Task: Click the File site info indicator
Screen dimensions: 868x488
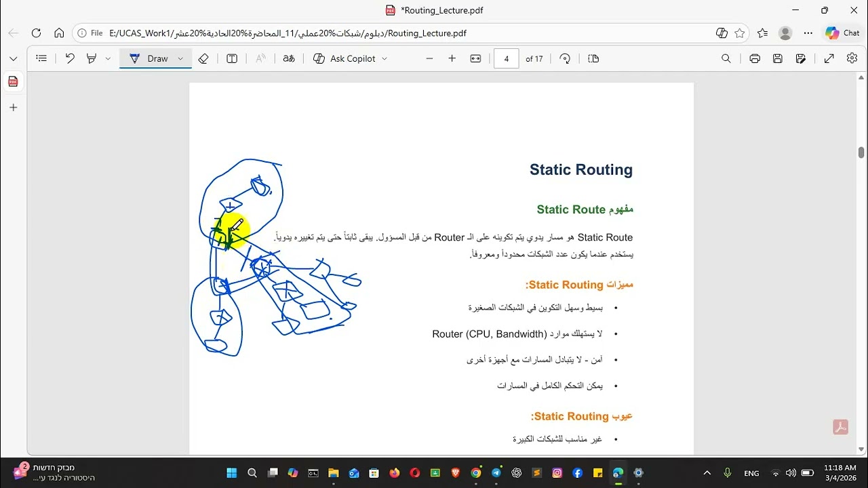Action: (90, 33)
